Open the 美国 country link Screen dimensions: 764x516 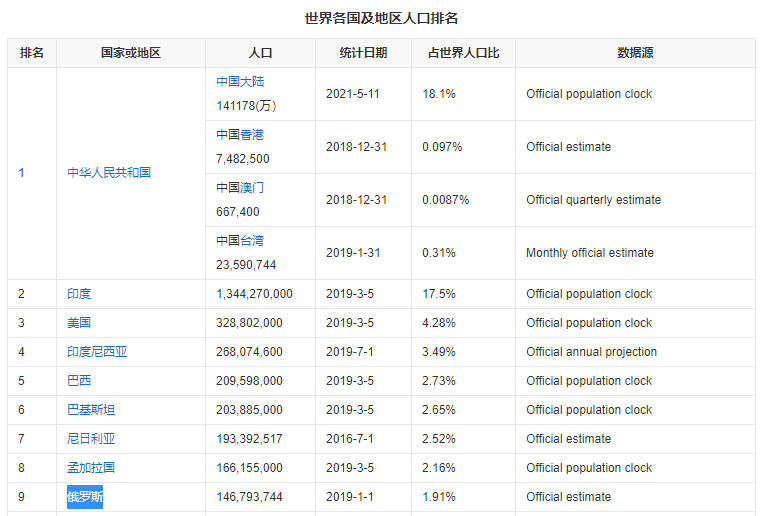coord(79,323)
